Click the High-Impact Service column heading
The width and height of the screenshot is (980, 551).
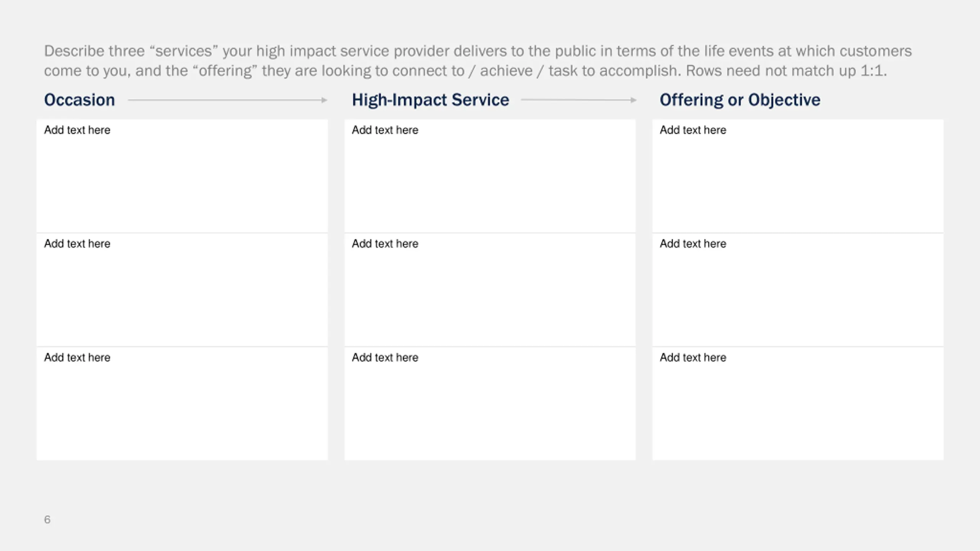click(x=430, y=100)
